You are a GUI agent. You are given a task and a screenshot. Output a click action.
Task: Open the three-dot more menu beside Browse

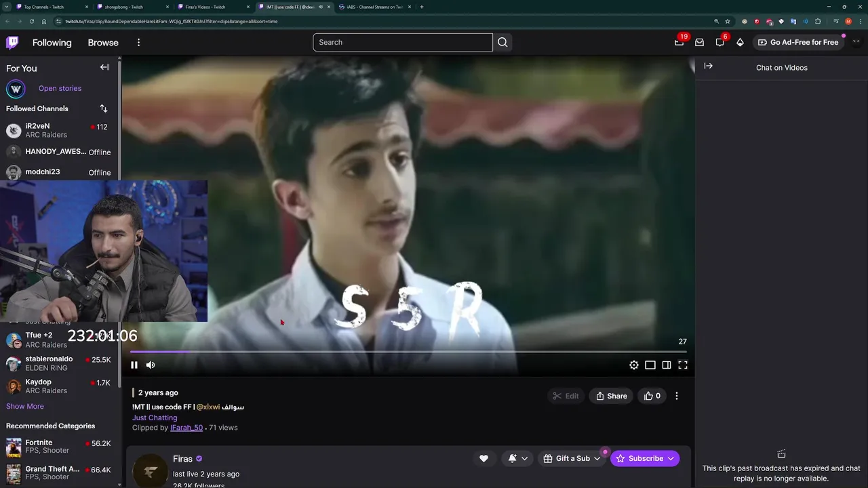pos(138,43)
